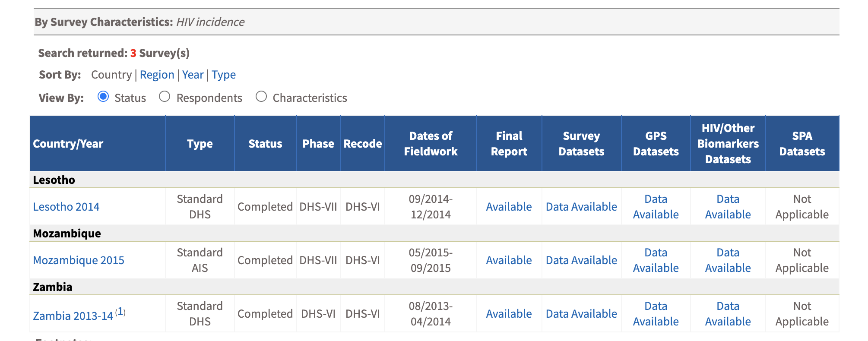
Task: Open Lesotho HIV biomarkers Data Available link
Action: (728, 207)
